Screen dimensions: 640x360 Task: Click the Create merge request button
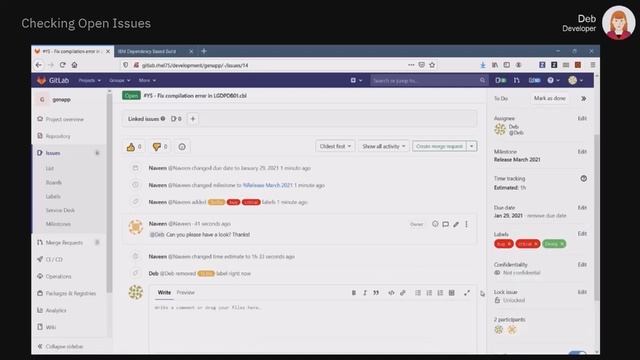coord(440,146)
